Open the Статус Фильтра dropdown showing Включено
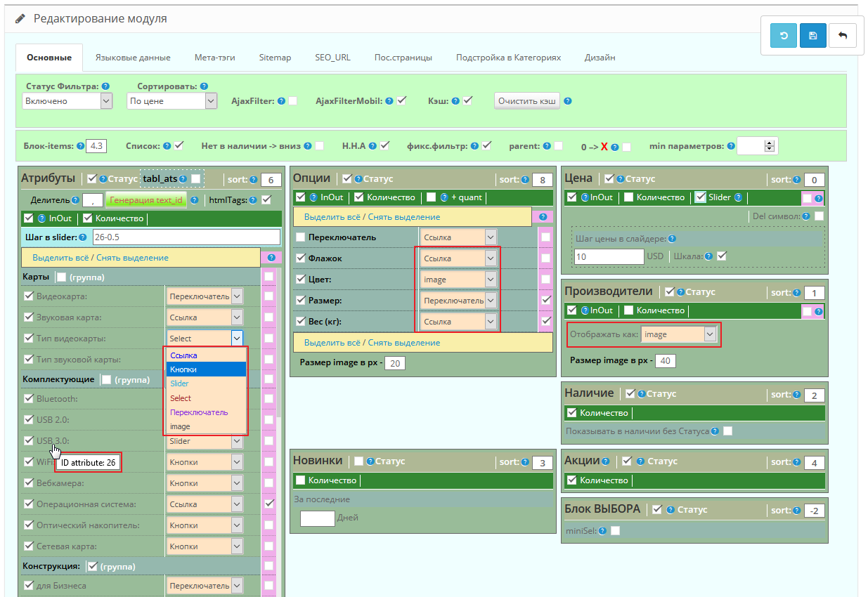This screenshot has width=868, height=597. pos(67,101)
